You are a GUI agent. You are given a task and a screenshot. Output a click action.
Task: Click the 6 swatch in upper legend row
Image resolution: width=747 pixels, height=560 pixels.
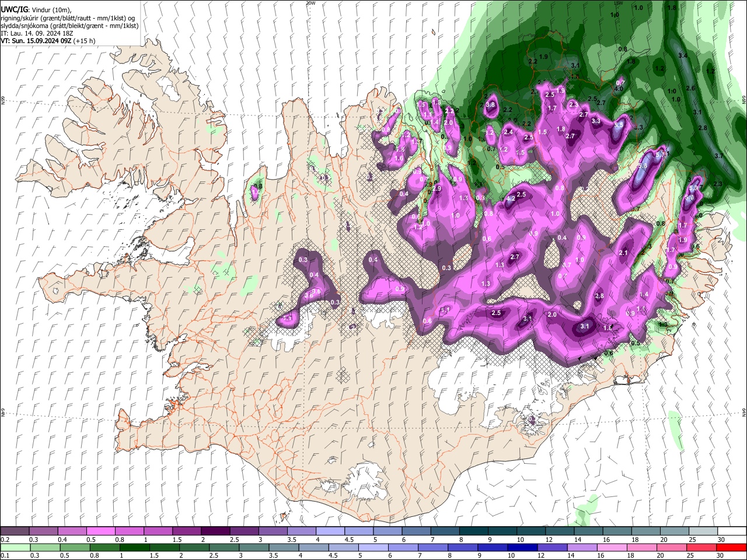[x=416, y=531]
